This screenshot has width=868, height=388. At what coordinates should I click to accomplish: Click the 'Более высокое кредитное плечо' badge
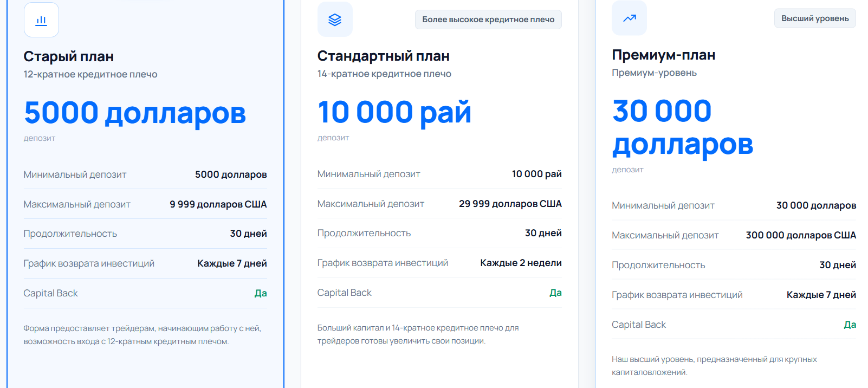click(488, 20)
